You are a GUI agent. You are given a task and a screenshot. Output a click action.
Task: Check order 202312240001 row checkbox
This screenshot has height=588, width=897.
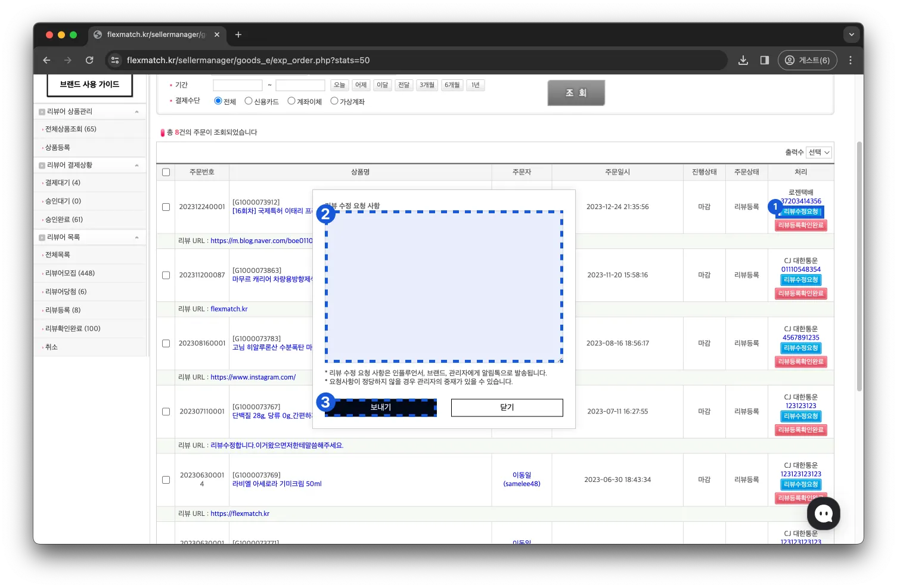(x=166, y=207)
